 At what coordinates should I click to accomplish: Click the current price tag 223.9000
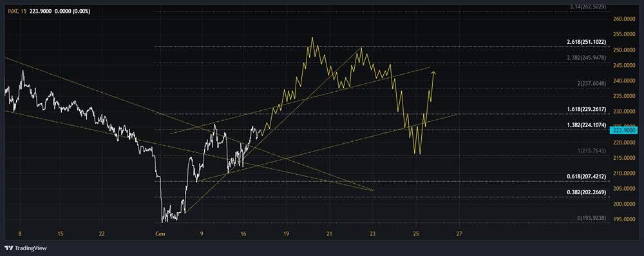click(624, 130)
